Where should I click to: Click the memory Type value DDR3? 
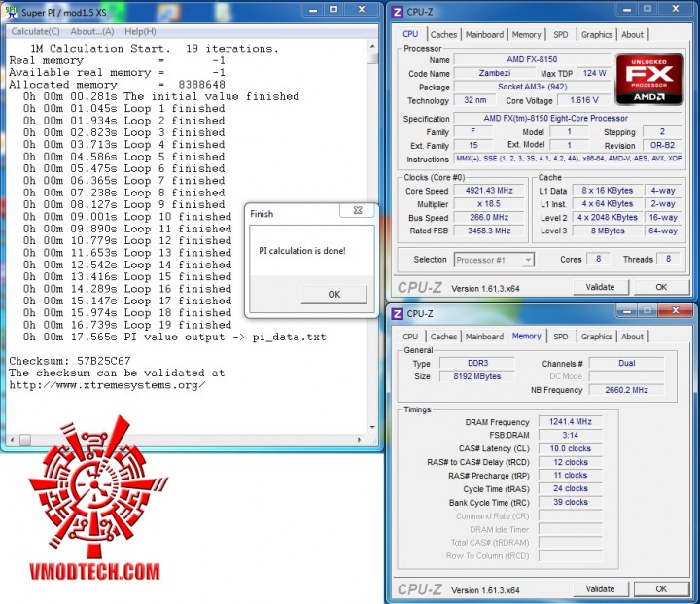coord(476,363)
